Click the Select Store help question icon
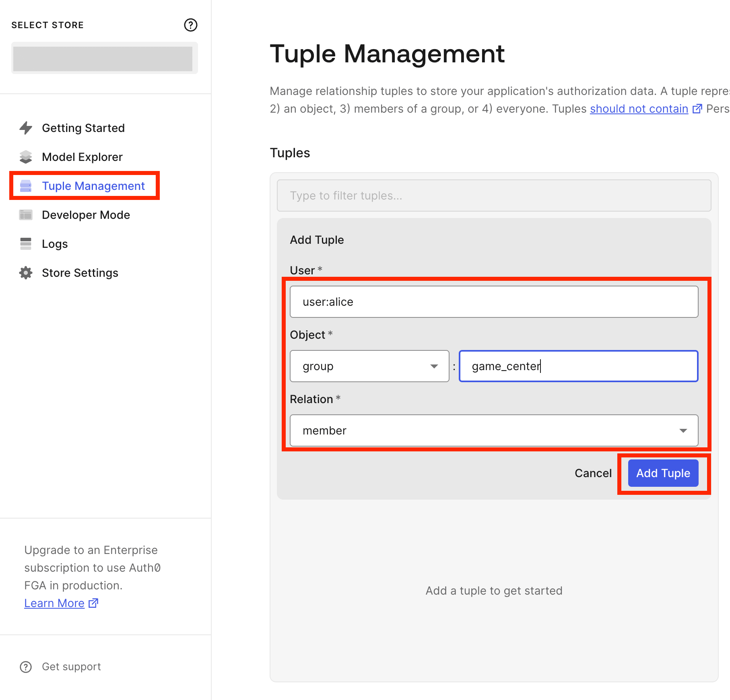Screen dimensions: 730x700 190,25
